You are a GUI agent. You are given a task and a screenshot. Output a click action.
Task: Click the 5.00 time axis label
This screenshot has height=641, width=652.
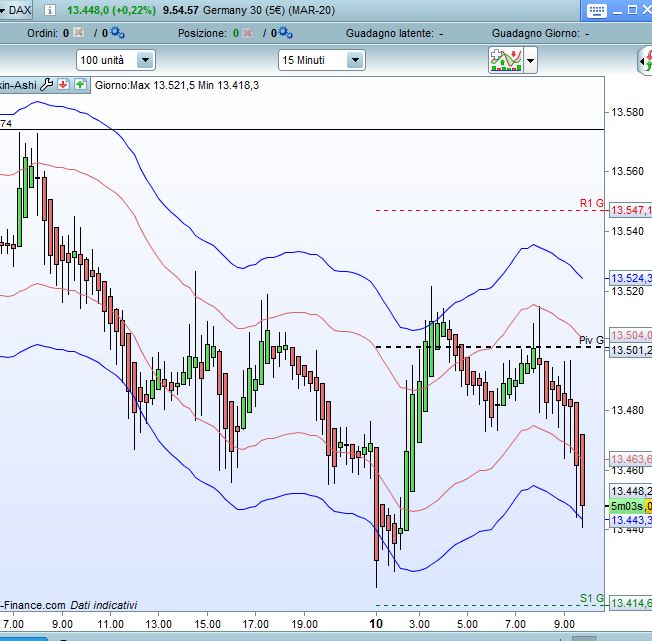467,624
